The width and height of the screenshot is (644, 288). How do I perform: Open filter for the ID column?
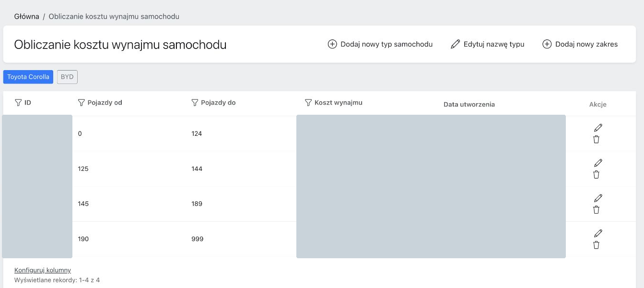point(18,103)
